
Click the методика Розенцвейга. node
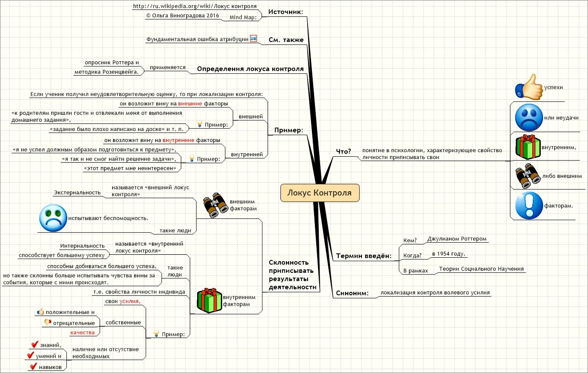(107, 72)
